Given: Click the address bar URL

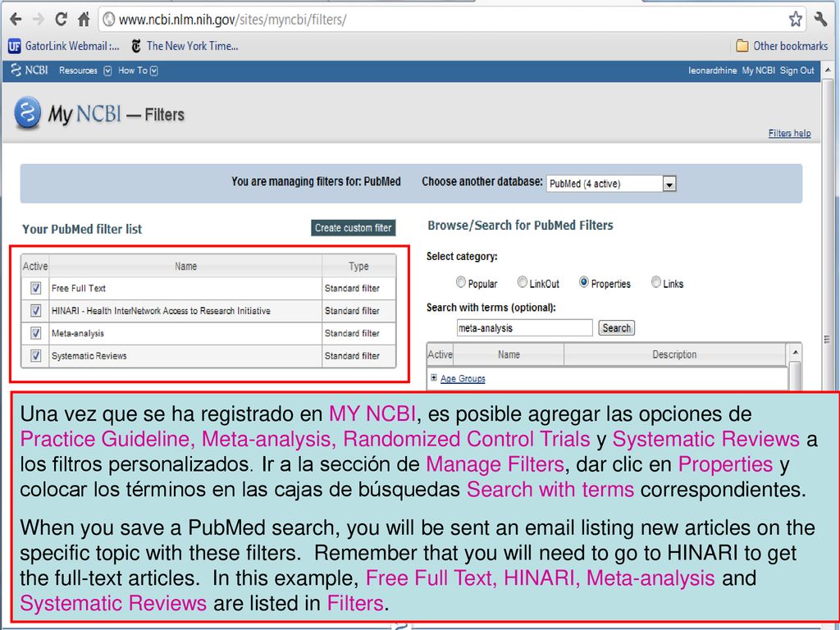Looking at the screenshot, I should pyautogui.click(x=232, y=20).
